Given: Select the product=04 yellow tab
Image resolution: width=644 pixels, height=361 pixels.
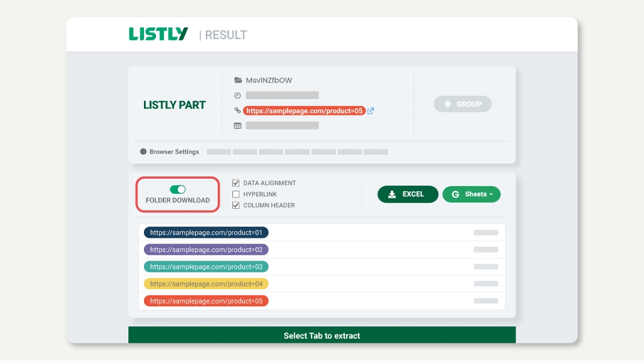Looking at the screenshot, I should [206, 284].
